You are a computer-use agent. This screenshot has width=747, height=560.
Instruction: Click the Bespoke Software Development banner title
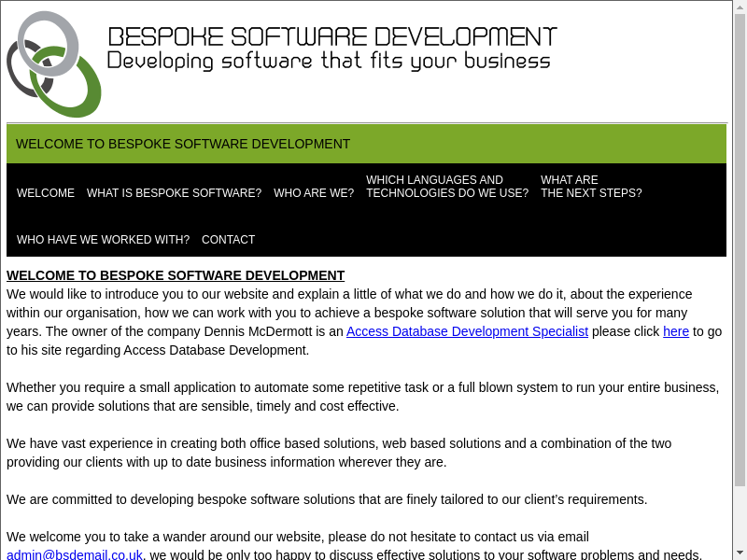coord(332,37)
